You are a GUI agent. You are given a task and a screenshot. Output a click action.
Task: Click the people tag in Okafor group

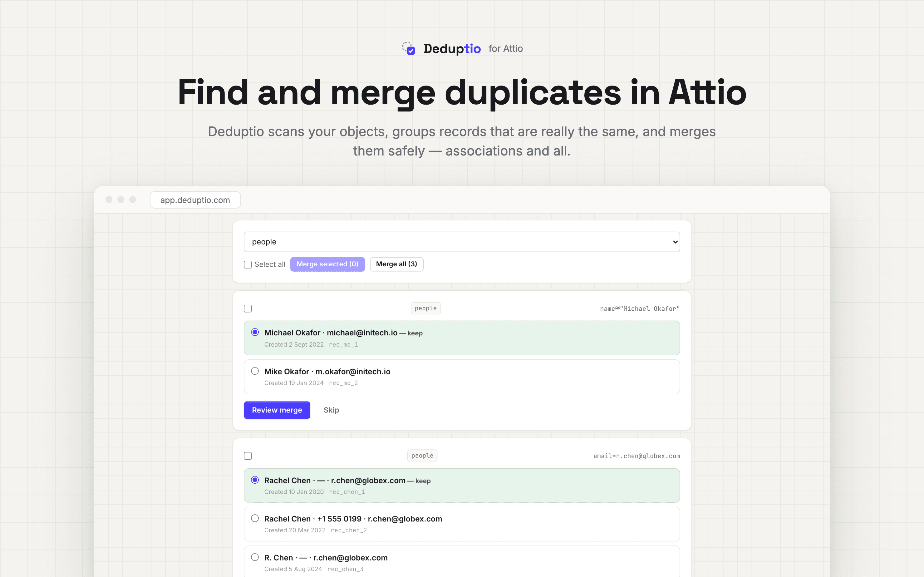click(426, 308)
